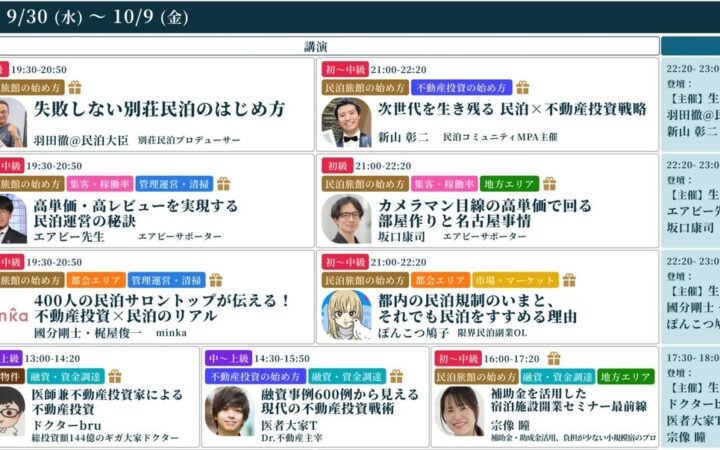Click 初〜中級 badge on ぽんこつ鳩子 card
This screenshot has width=720, height=450.
tap(345, 262)
